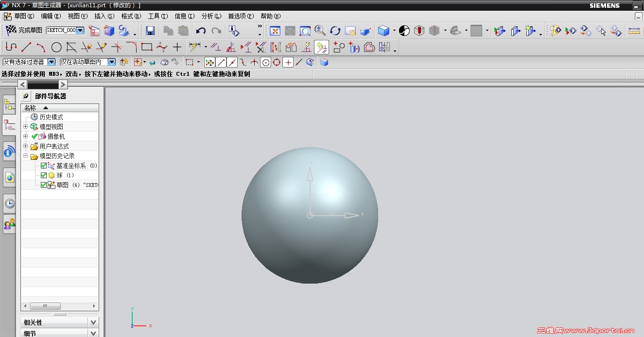
Task: Click the Constraints icon
Action: pos(216,47)
